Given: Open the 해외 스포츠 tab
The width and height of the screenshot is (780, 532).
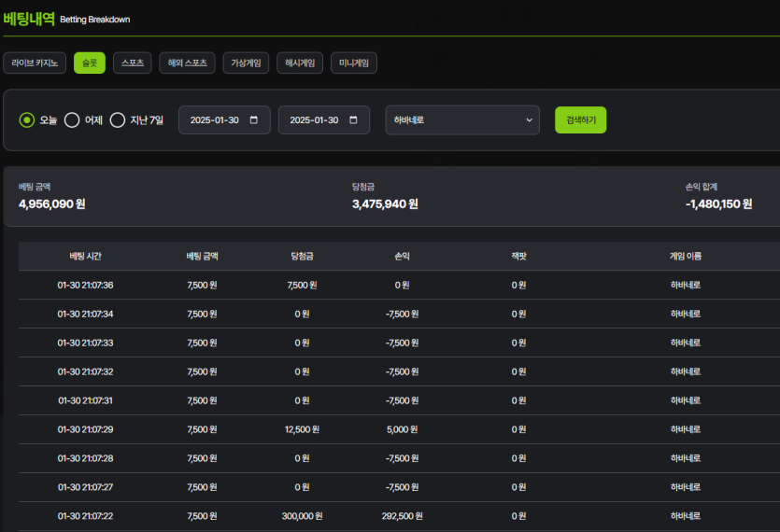Looking at the screenshot, I should 188,63.
